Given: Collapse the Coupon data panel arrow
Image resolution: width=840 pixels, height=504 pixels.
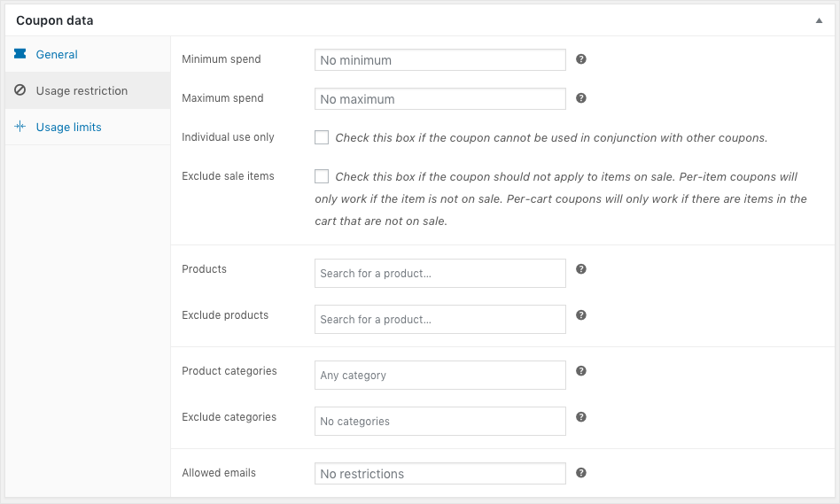Looking at the screenshot, I should [819, 20].
